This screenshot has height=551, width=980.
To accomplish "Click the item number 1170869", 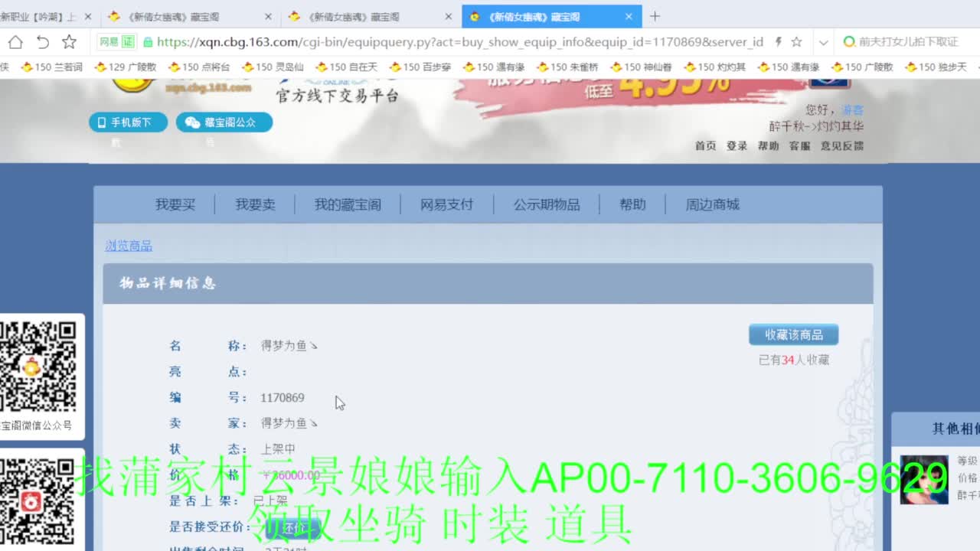I will point(282,397).
